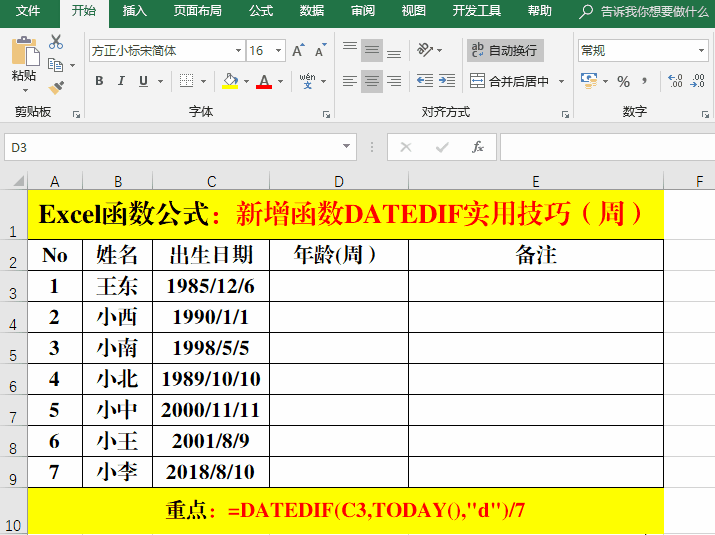The width and height of the screenshot is (715, 535).
Task: Apply comma thousands separator style
Action: tap(644, 82)
